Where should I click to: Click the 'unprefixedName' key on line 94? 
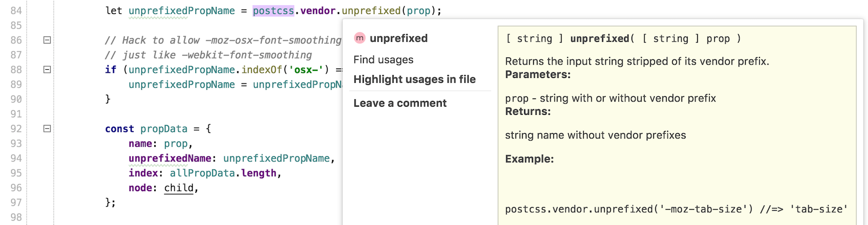pyautogui.click(x=170, y=158)
